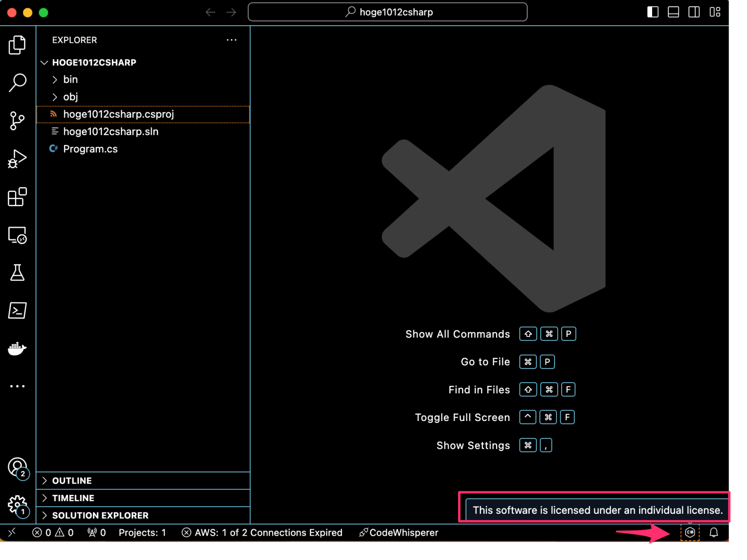Open the activity bar overflow menu
Screen dimensions: 747x560
tap(18, 385)
